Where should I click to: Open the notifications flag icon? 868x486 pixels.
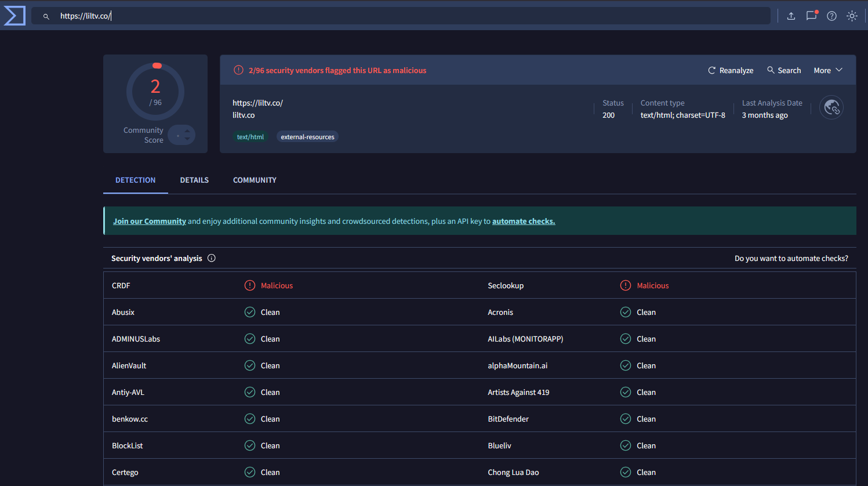(x=811, y=16)
